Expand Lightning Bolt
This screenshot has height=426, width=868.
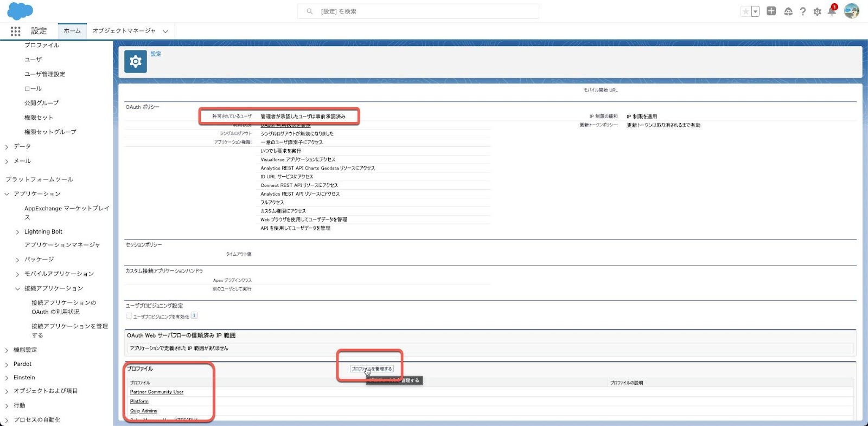[x=17, y=232]
